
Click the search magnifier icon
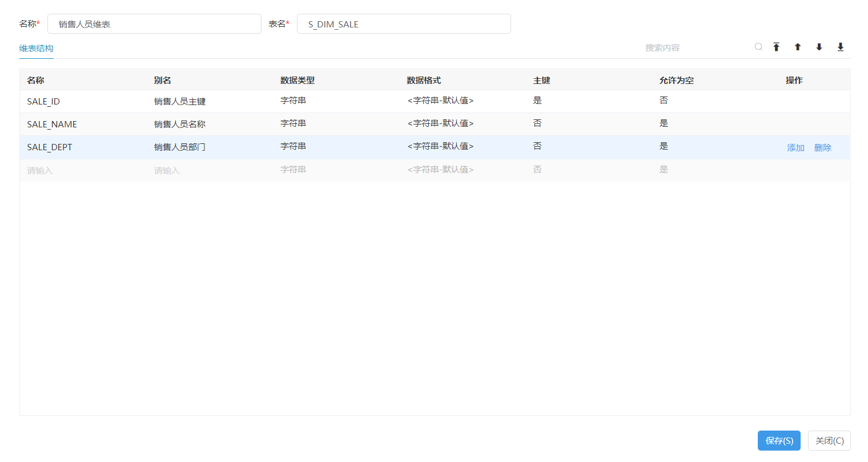pyautogui.click(x=758, y=47)
